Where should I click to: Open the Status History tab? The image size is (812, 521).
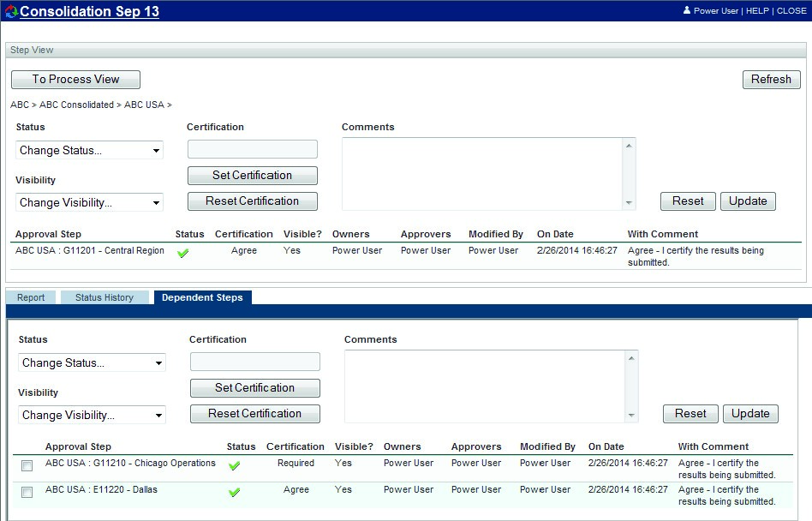[104, 297]
